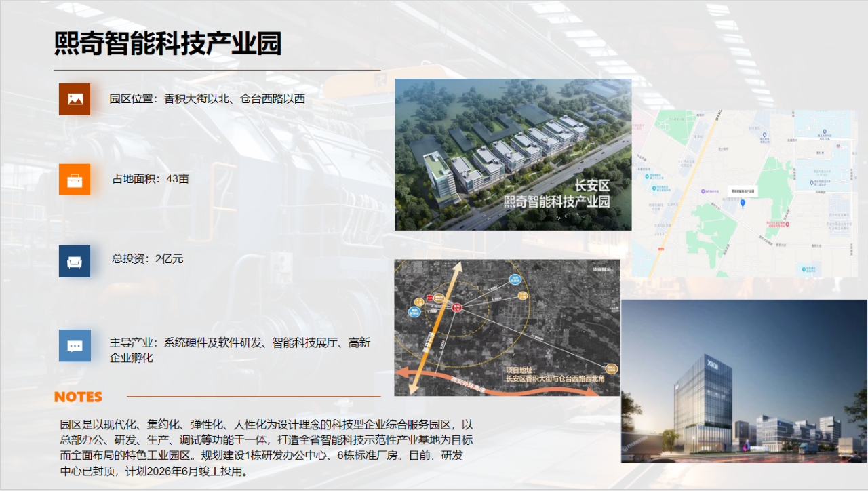The width and height of the screenshot is (868, 491).
Task: Select the 占地面积：43亩 text
Action: tap(151, 180)
